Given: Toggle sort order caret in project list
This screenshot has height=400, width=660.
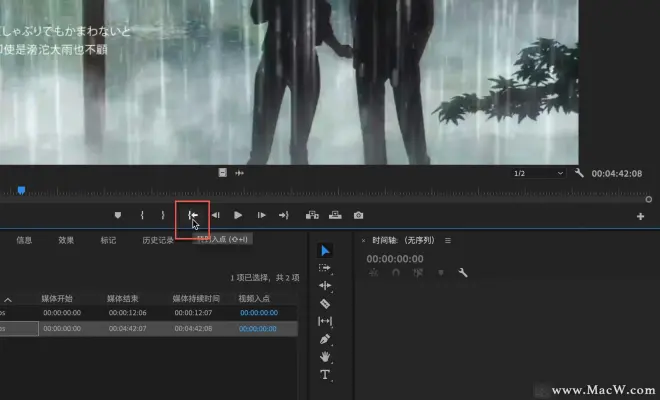Looking at the screenshot, I should pyautogui.click(x=8, y=300).
